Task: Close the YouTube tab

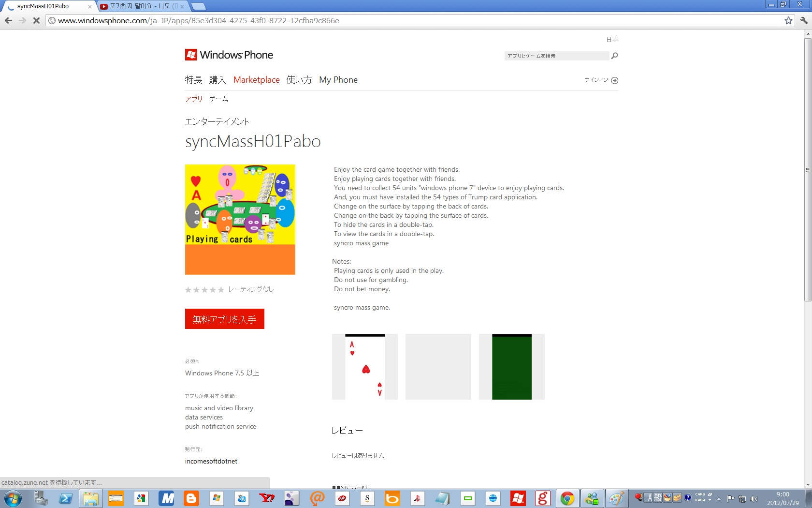Action: click(x=182, y=7)
